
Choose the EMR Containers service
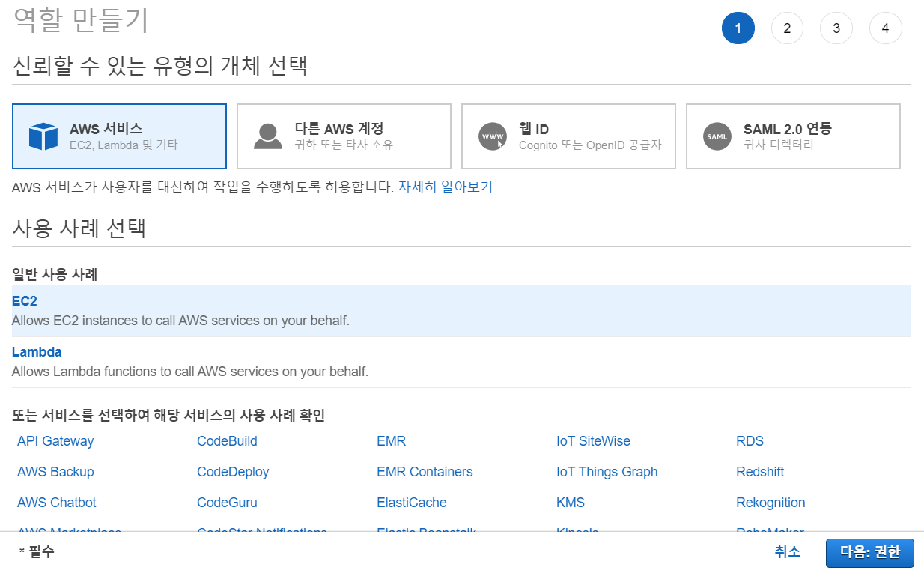[425, 472]
